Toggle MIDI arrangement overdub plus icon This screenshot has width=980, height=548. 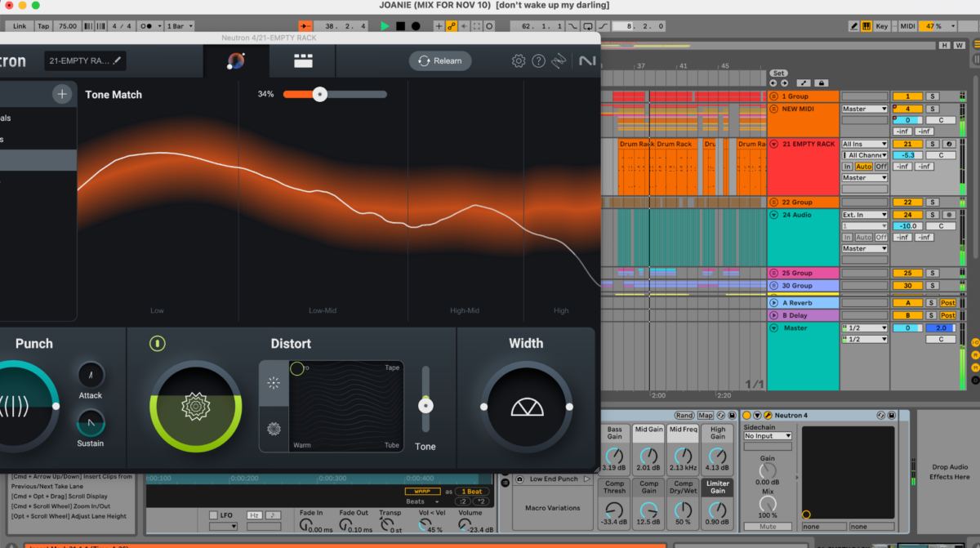[x=439, y=26]
